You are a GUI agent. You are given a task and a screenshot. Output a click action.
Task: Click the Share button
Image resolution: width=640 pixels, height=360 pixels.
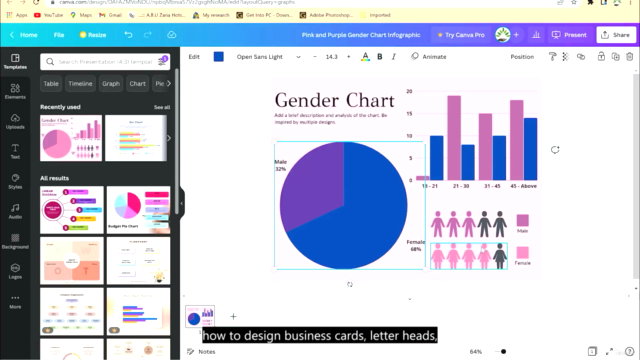coord(616,35)
